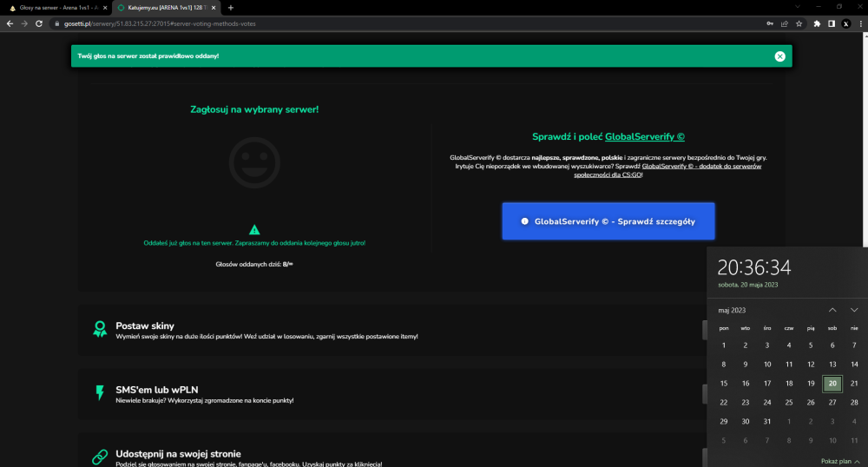Open the Chrome three-dot menu

(860, 23)
